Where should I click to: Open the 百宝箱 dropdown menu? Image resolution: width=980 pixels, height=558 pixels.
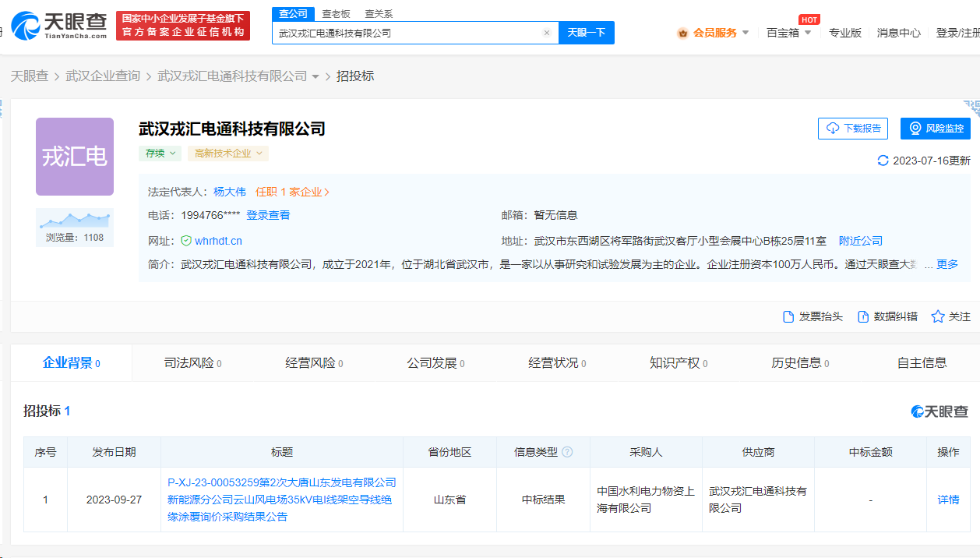click(789, 33)
